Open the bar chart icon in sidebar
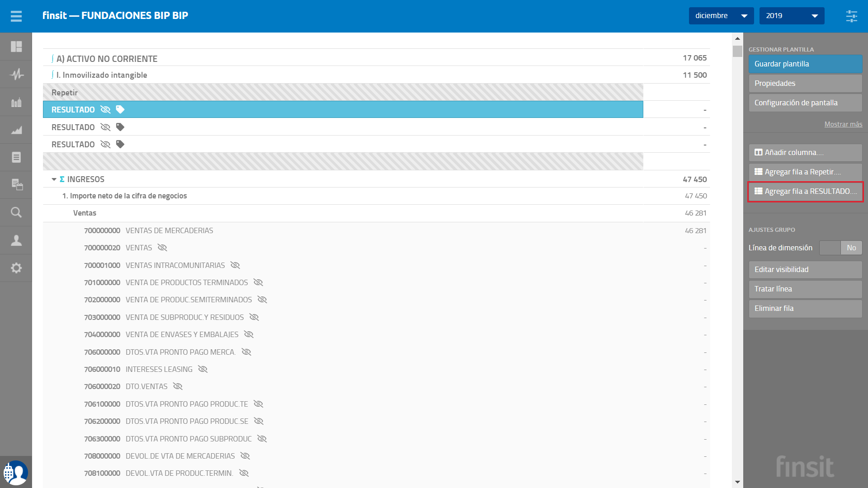Viewport: 868px width, 488px height. (x=16, y=102)
